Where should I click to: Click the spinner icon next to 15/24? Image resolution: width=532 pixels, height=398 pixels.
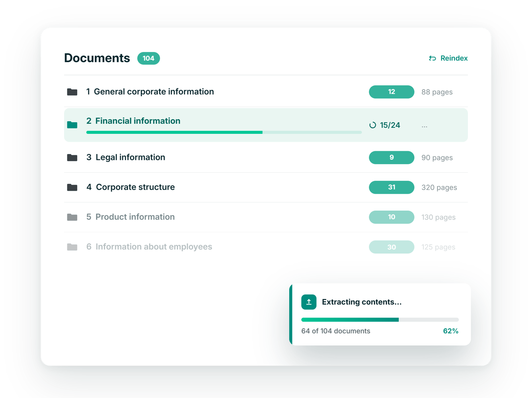(372, 125)
